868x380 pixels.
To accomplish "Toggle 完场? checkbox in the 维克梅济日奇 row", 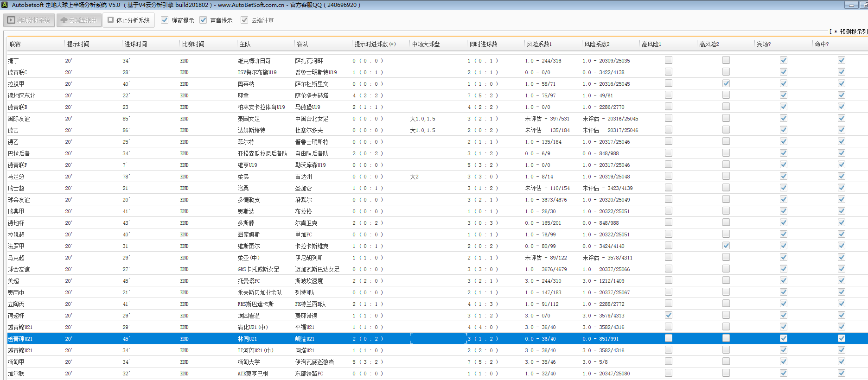I will coord(783,60).
